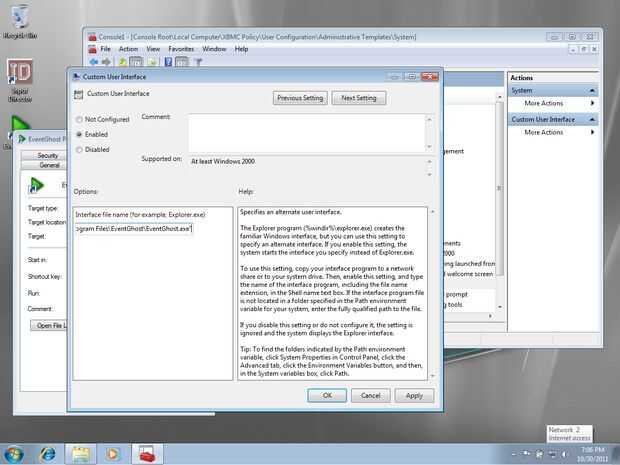
Task: Collapse Custom User Interface section in Actions
Action: click(x=592, y=119)
